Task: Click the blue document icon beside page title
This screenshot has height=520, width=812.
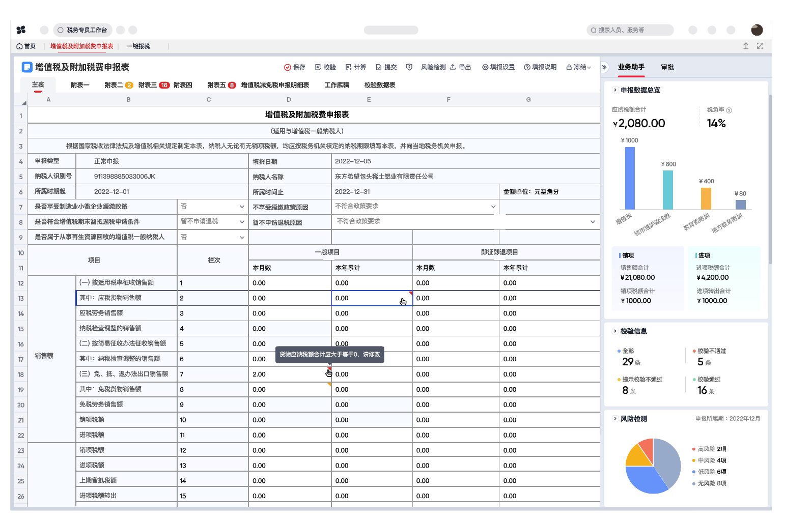Action: [27, 67]
